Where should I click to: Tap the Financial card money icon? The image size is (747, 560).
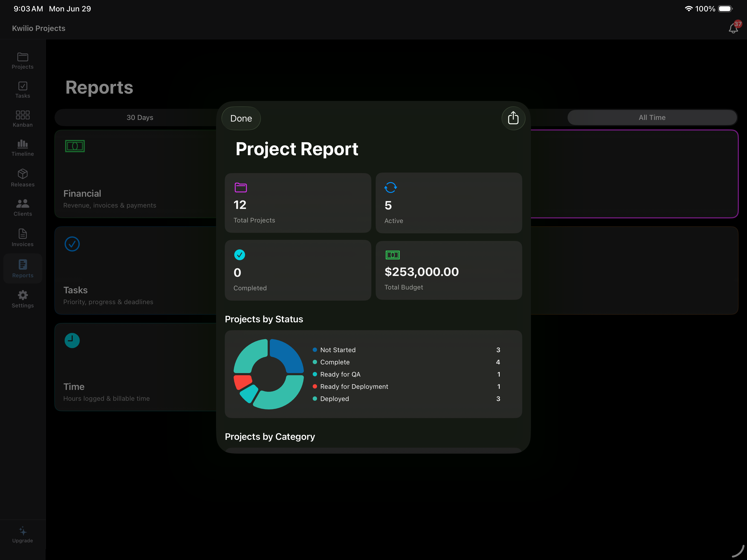tap(75, 146)
